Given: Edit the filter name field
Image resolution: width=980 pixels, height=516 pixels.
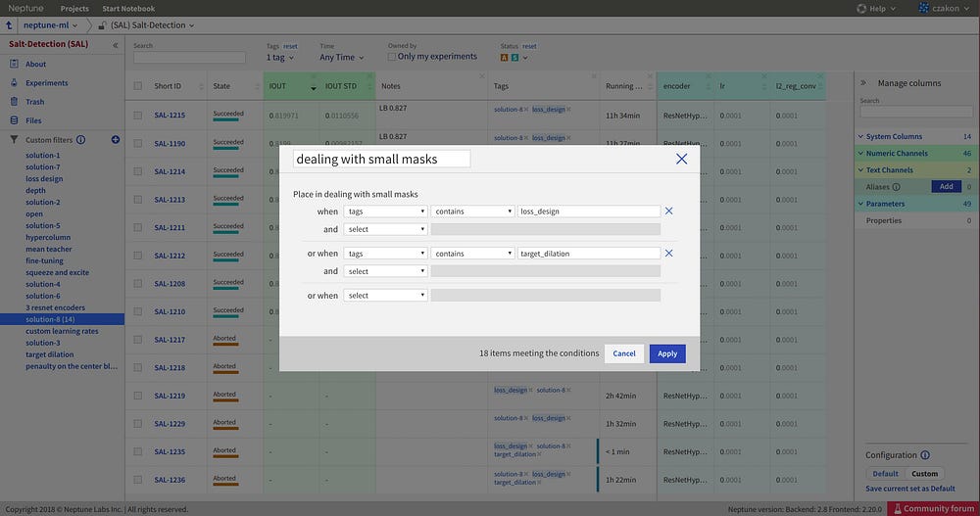Looking at the screenshot, I should (382, 159).
